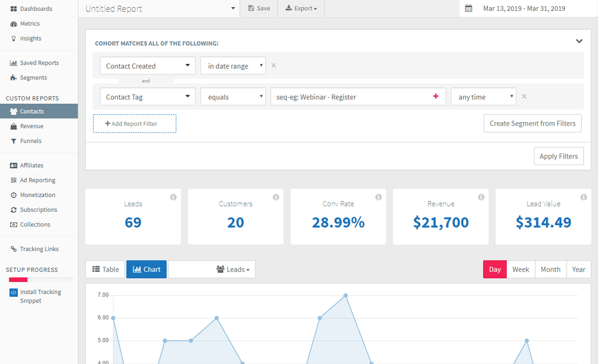
Task: Switch chart granularity to Week
Action: click(x=520, y=269)
